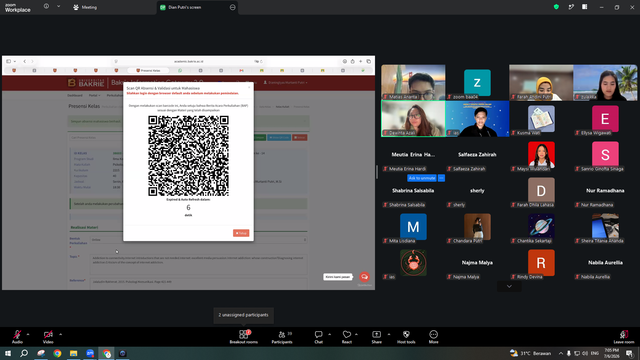
Task: Open Breakout rooms panel
Action: 244,337
